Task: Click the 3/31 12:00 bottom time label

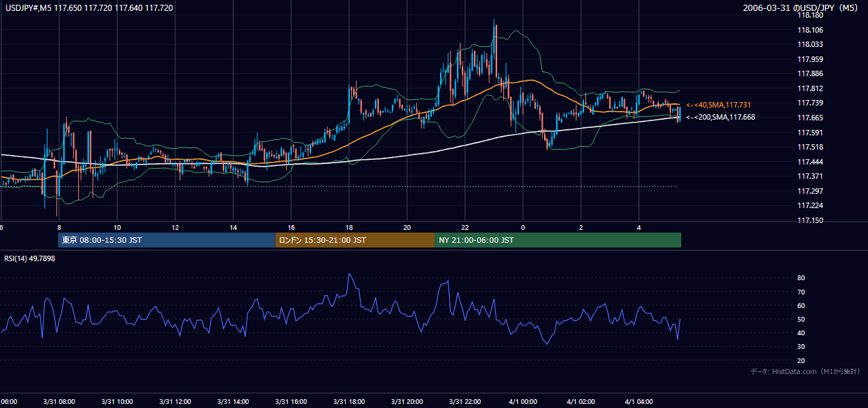Action: [175, 402]
